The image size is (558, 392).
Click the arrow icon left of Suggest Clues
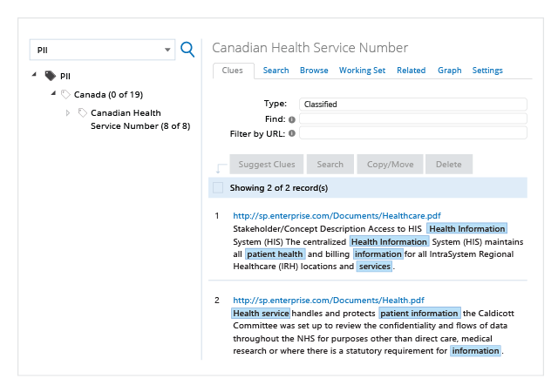tap(221, 168)
